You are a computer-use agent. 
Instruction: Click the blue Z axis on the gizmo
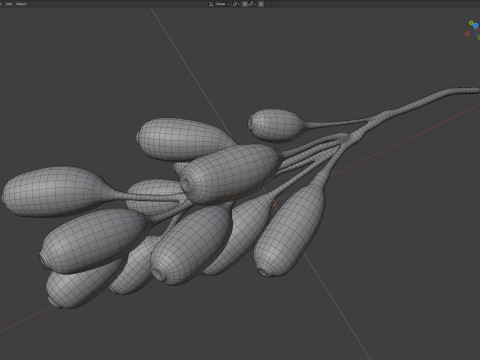(x=476, y=25)
